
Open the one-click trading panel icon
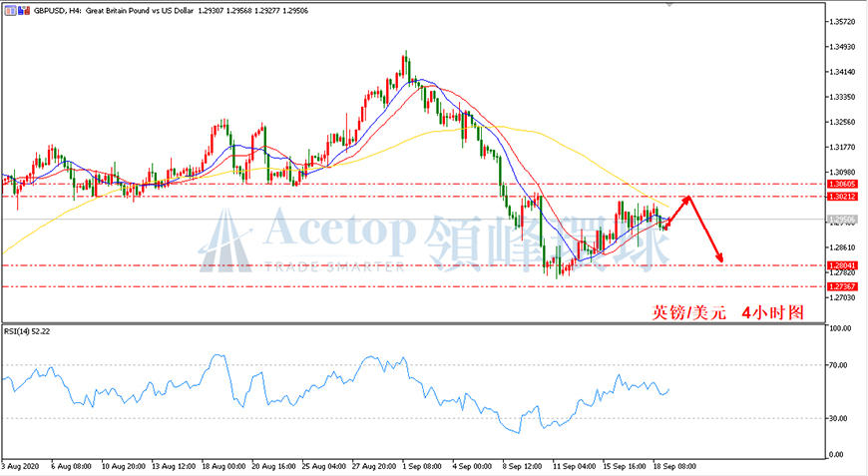[x=10, y=11]
